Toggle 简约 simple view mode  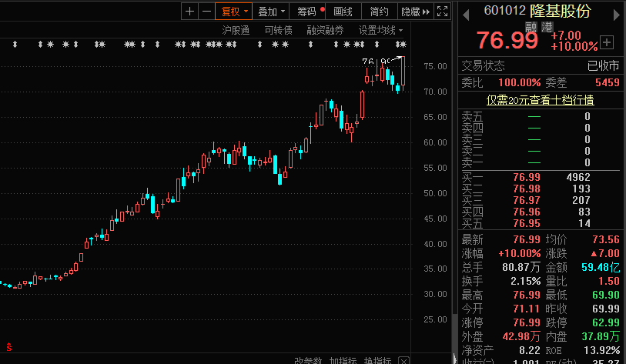(380, 12)
